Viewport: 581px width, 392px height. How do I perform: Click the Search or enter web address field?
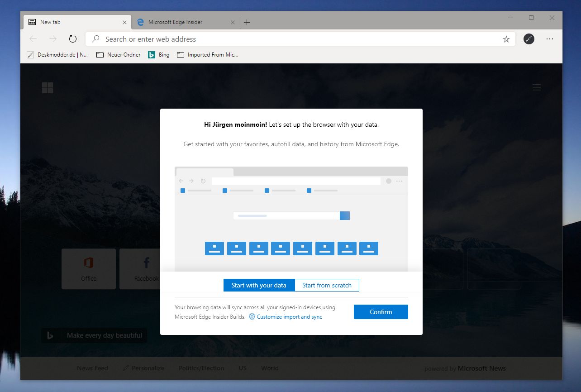[x=300, y=39]
